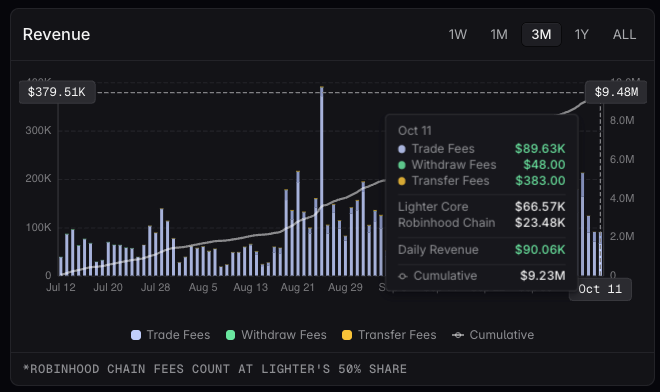Click the $379.51K left axis value label

coord(57,92)
